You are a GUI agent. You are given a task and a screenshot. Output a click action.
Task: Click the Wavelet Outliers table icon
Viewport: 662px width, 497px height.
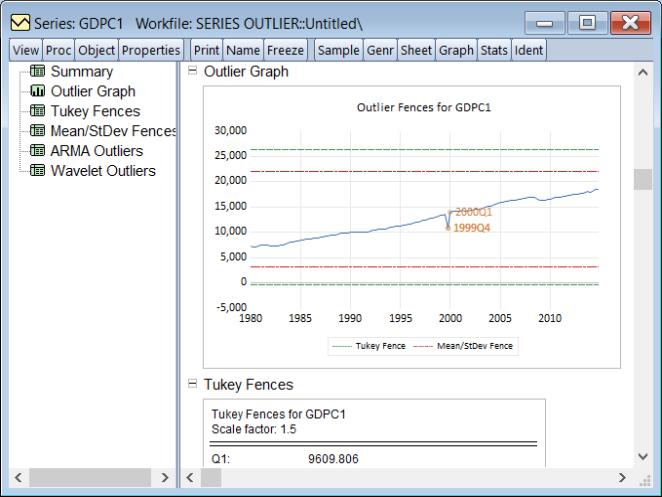point(38,171)
